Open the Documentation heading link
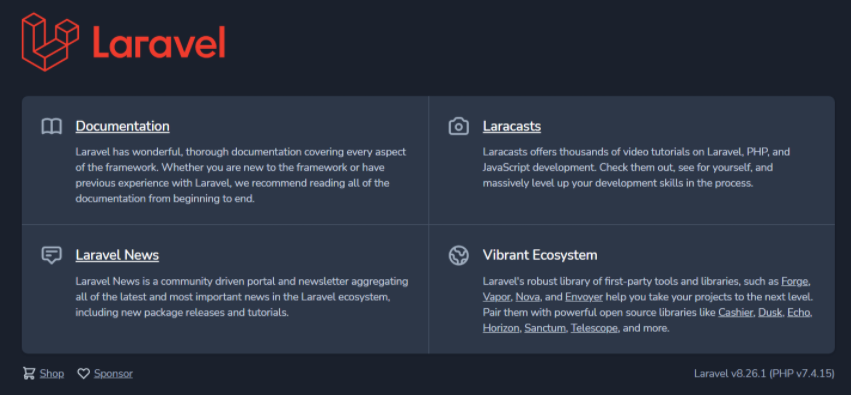Screen dimensions: 851x395 point(123,126)
